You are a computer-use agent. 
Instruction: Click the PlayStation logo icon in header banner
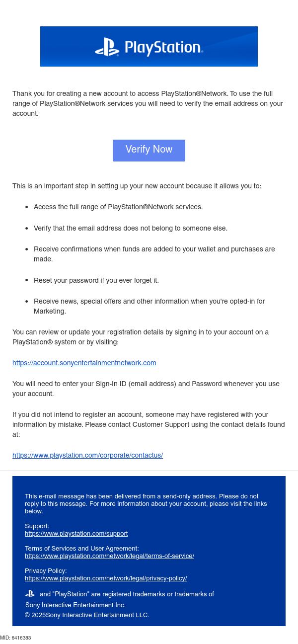click(x=107, y=47)
